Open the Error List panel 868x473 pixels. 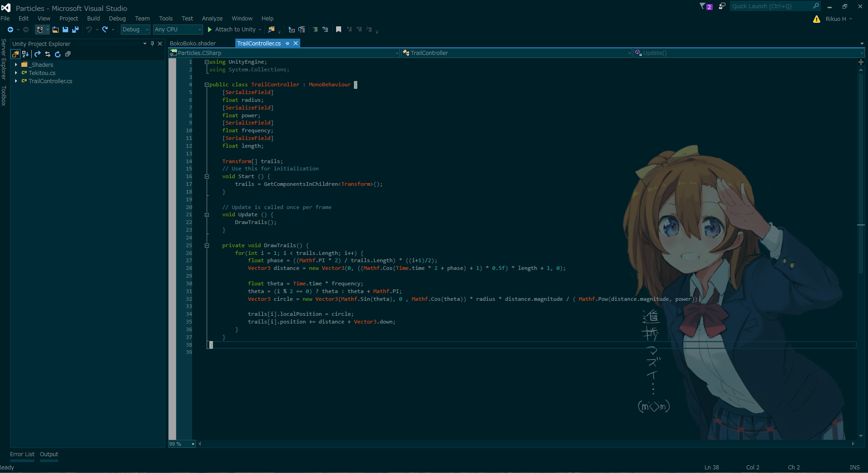point(22,454)
